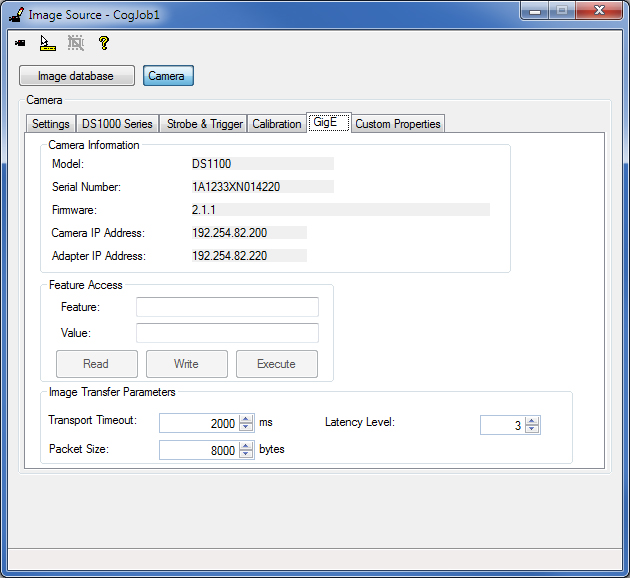Select the GigE tab
This screenshot has width=630, height=578.
click(329, 122)
